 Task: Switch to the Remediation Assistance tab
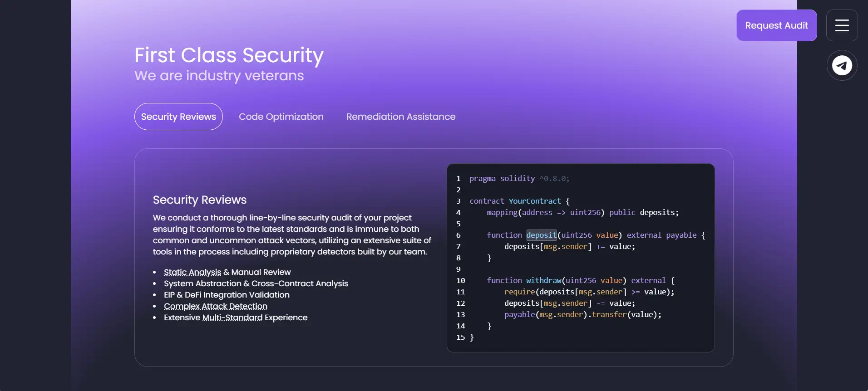(400, 117)
